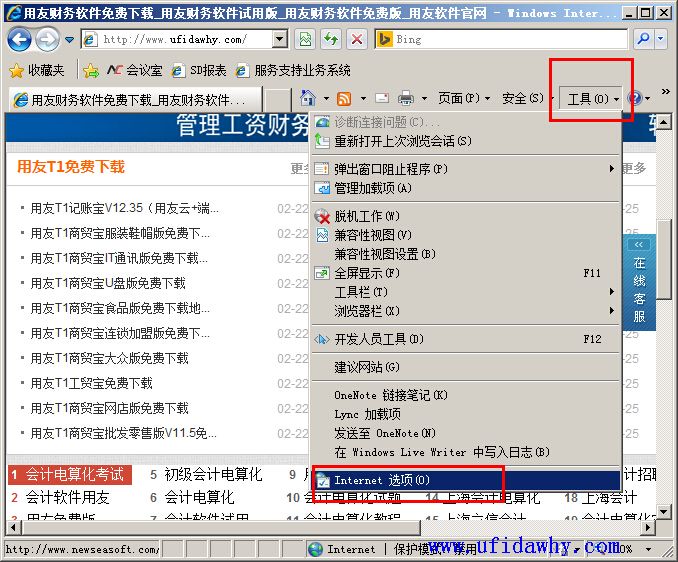The image size is (678, 562).
Task: Click the Add to Favorites Bar star icon
Action: coord(91,70)
